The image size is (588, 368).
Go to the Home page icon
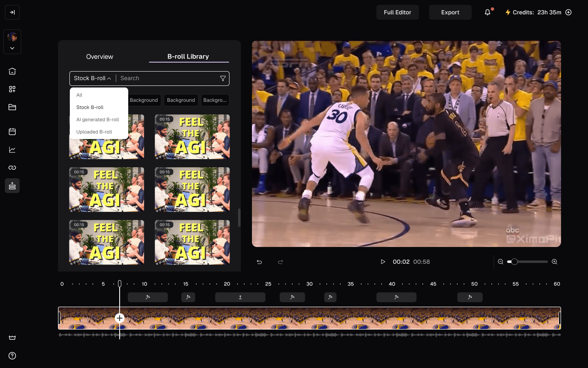coord(12,71)
